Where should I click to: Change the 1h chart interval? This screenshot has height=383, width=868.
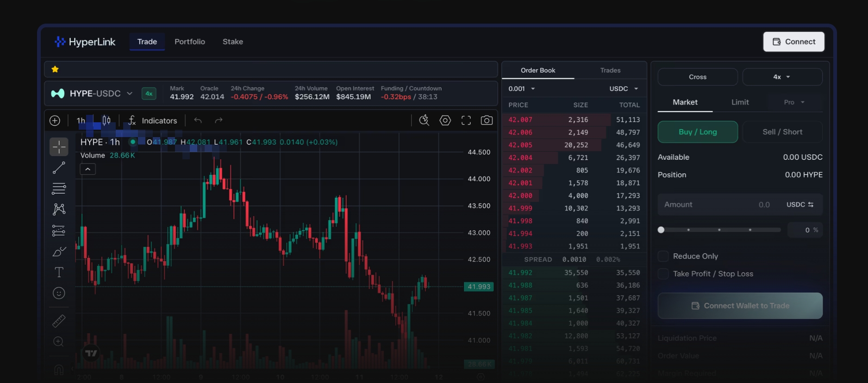click(81, 120)
